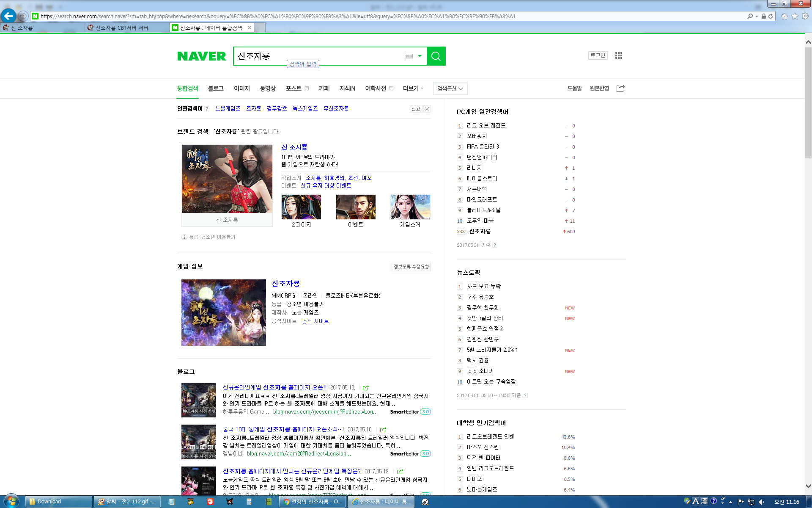The width and height of the screenshot is (812, 508).
Task: Open the browser Home icon
Action: (785, 16)
